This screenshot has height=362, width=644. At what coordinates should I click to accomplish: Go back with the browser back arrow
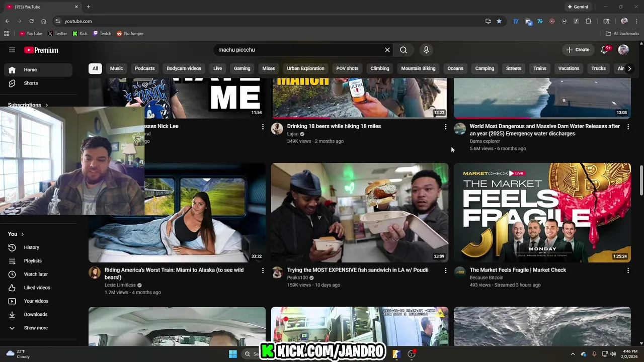[7, 21]
